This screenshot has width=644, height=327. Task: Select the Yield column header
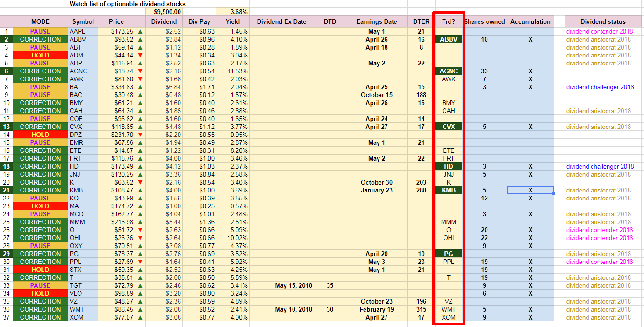pos(232,21)
